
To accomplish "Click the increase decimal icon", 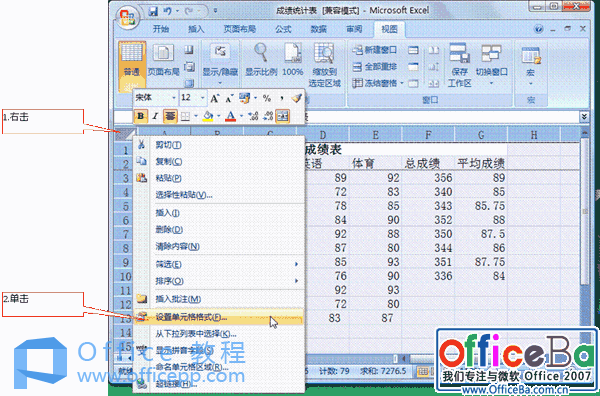I will pos(253,116).
